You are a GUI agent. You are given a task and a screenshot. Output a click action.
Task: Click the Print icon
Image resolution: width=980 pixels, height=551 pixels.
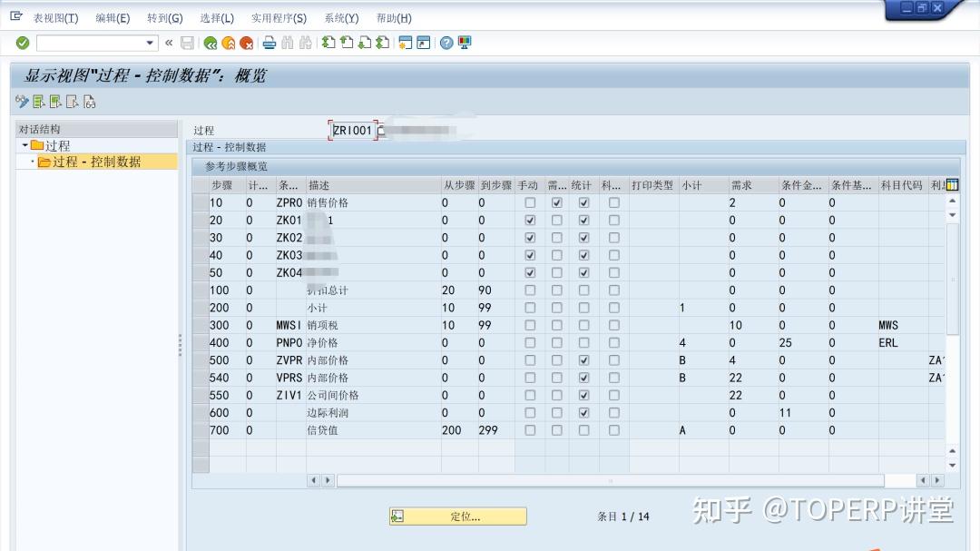(x=269, y=42)
